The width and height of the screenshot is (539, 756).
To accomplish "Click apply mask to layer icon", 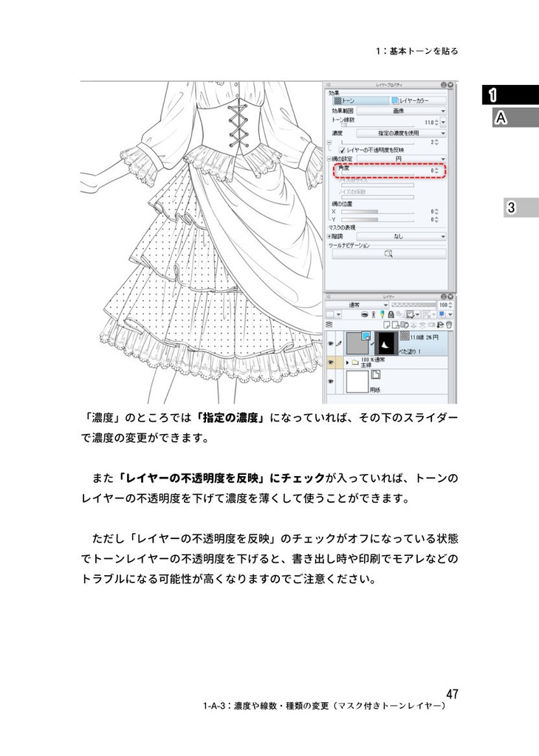I will [440, 325].
